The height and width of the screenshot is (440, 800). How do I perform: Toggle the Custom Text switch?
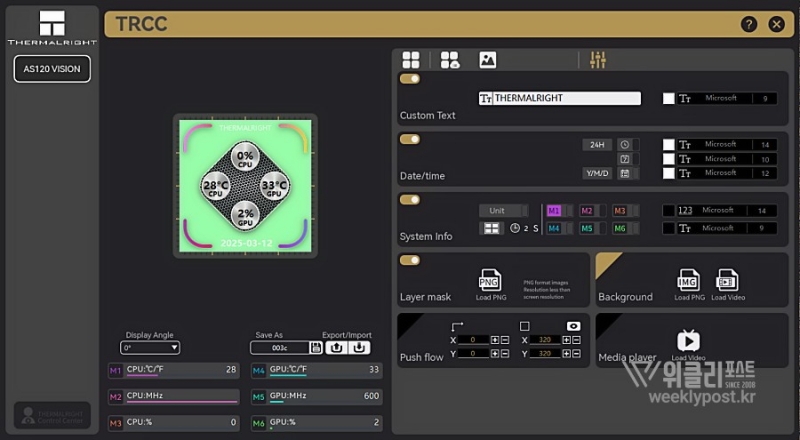(x=409, y=78)
